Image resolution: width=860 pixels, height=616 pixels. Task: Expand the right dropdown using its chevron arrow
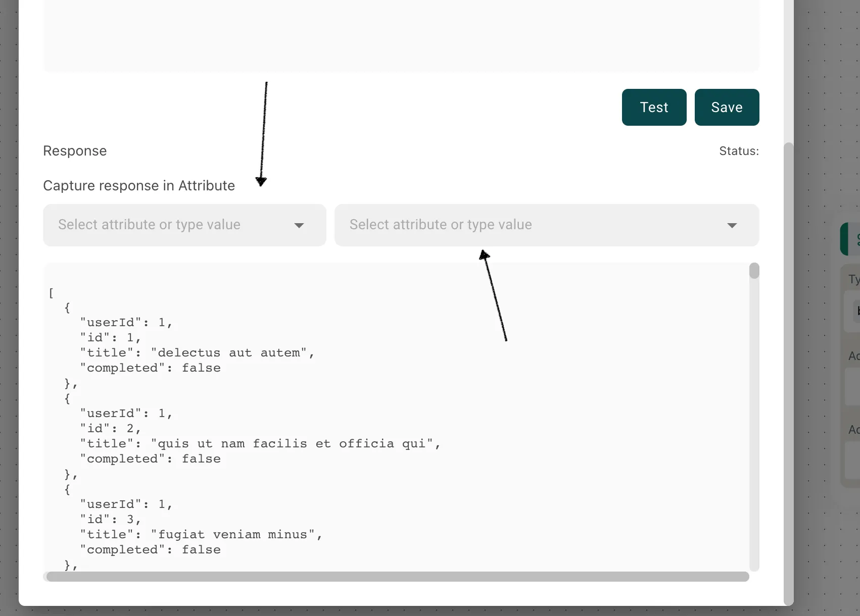(x=732, y=226)
